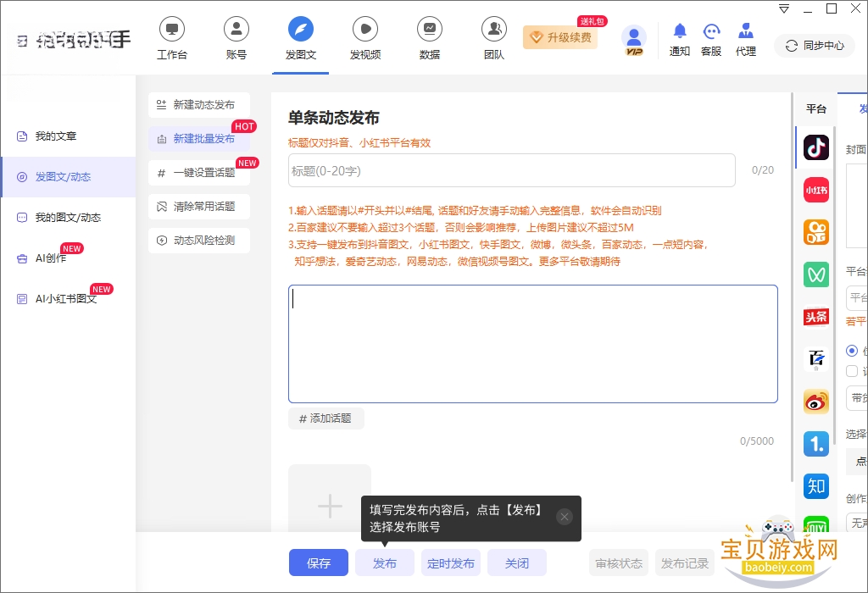Click the 发布 publish button

point(385,563)
